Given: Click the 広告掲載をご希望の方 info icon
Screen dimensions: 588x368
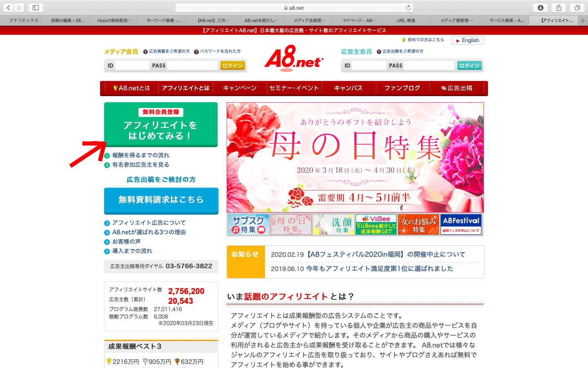Looking at the screenshot, I should point(145,52).
